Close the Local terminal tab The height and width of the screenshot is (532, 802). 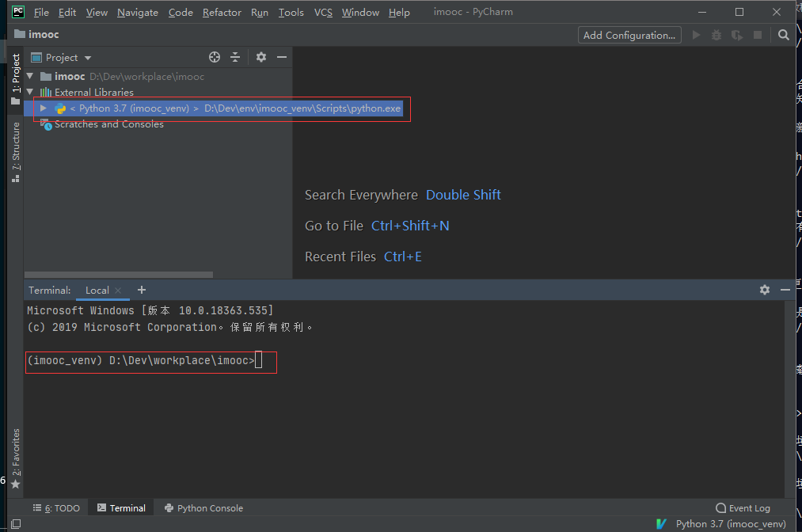pos(118,290)
